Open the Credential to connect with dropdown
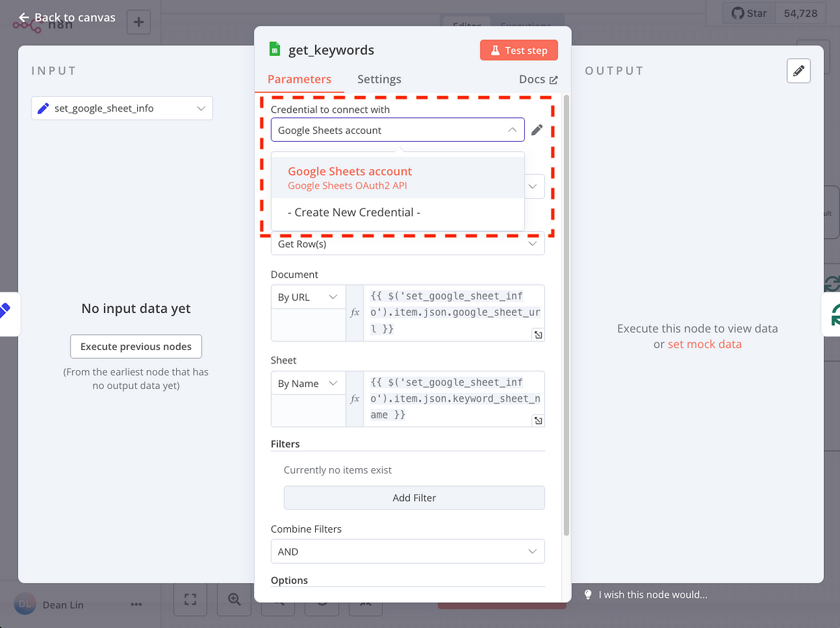Image resolution: width=840 pixels, height=628 pixels. pos(398,130)
